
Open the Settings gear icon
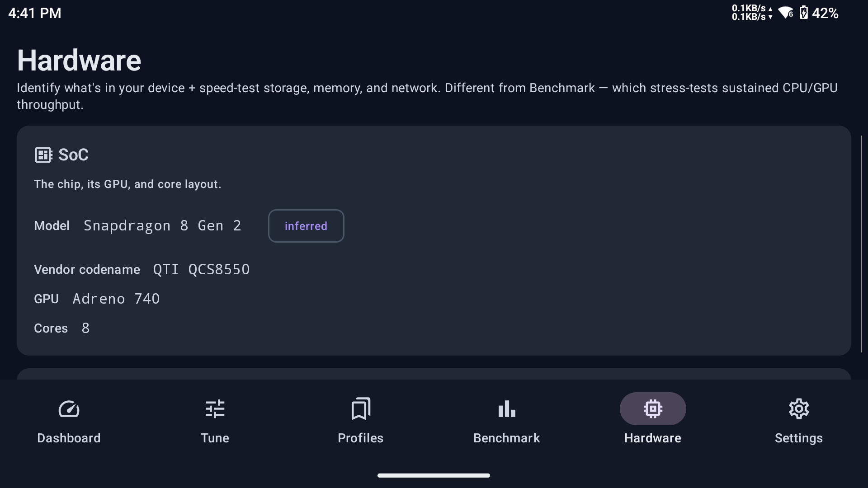pos(799,409)
